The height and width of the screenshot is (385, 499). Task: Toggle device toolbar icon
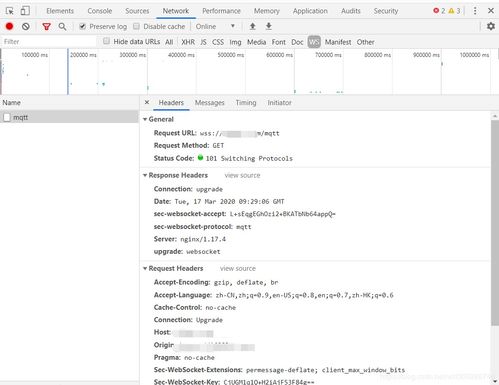[25, 11]
